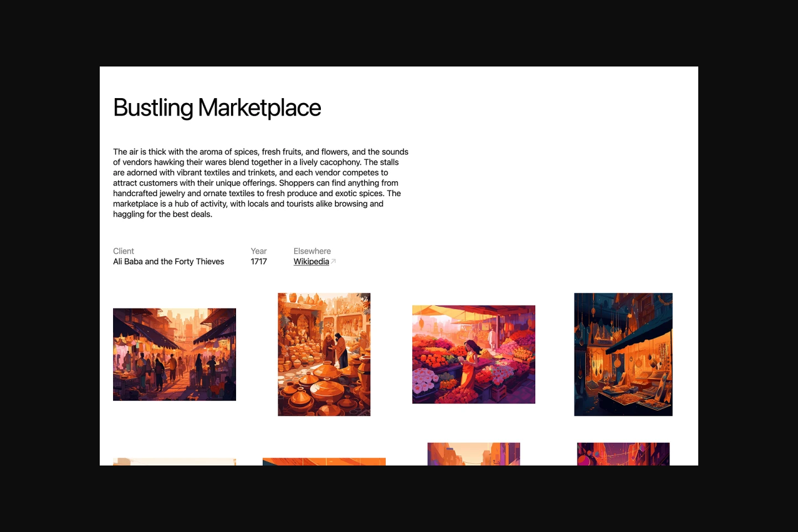
Task: Click the Year label
Action: click(x=258, y=251)
